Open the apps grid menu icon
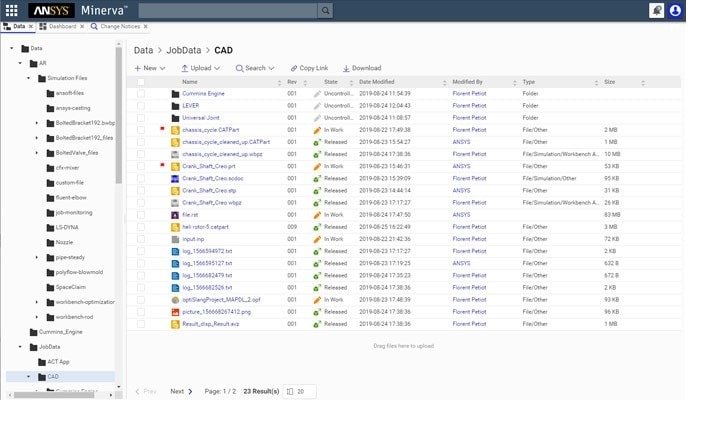The image size is (710, 436). [11, 10]
